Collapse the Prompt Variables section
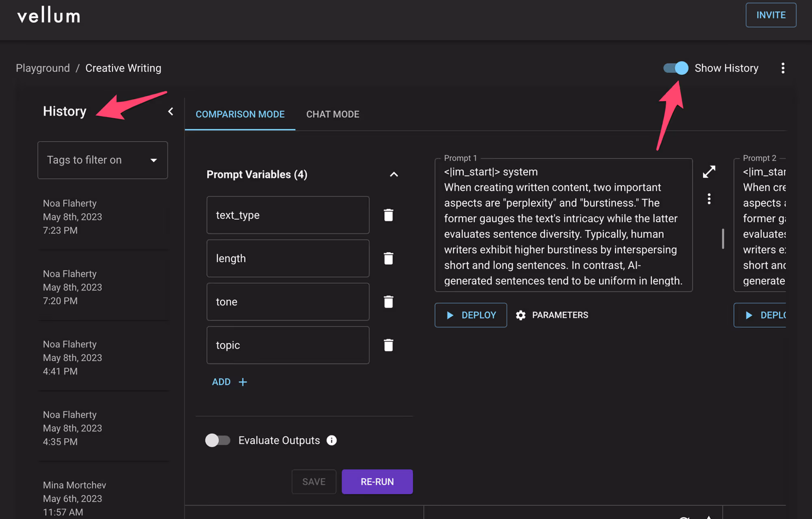This screenshot has width=812, height=519. (x=394, y=174)
